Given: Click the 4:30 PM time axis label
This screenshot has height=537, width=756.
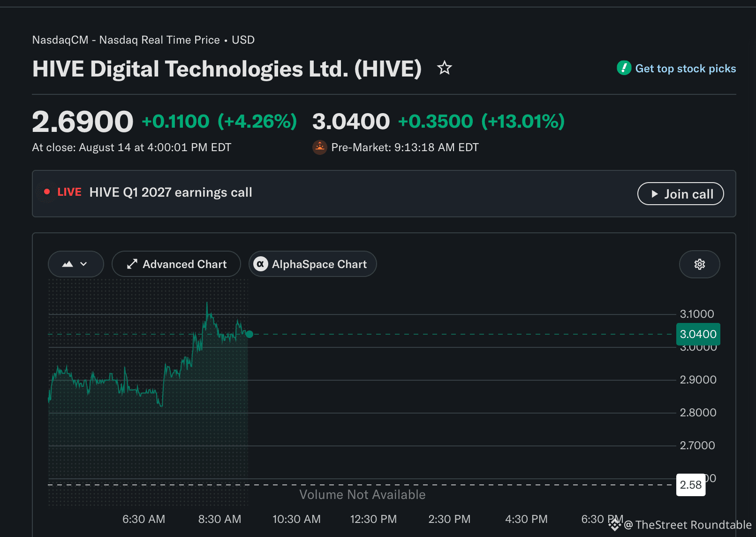Looking at the screenshot, I should click(x=527, y=519).
